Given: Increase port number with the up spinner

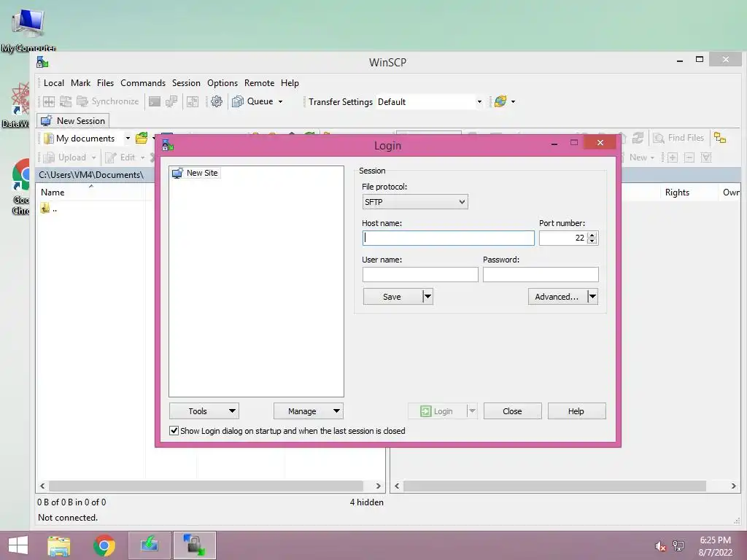Looking at the screenshot, I should click(x=592, y=235).
